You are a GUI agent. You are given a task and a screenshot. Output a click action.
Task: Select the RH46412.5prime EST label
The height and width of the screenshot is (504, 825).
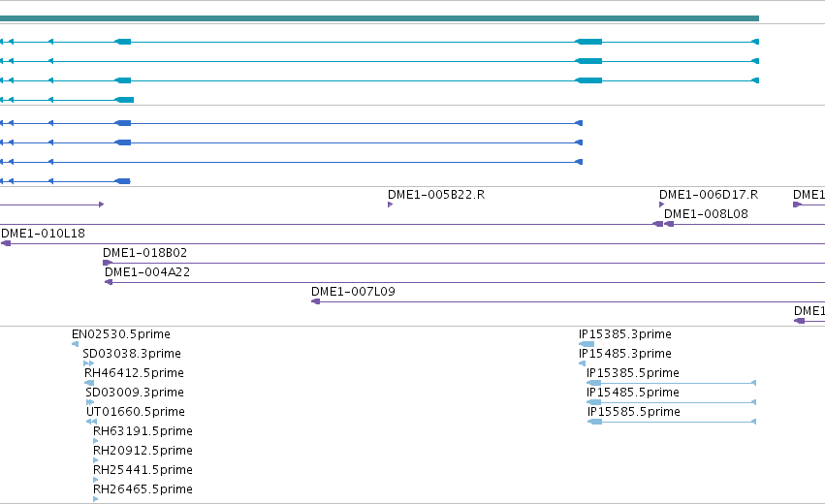point(134,373)
